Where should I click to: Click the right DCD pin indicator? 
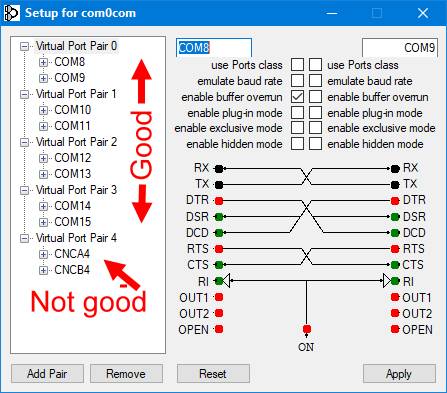click(x=395, y=233)
